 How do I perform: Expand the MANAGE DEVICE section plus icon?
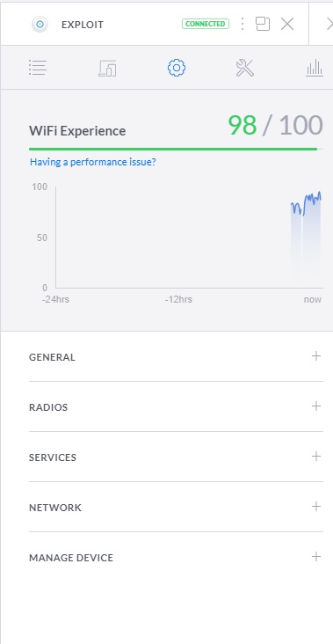point(315,557)
